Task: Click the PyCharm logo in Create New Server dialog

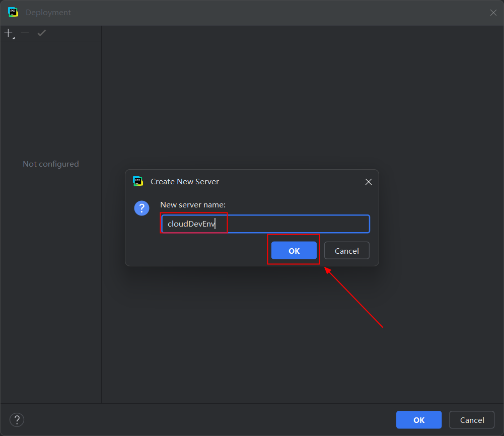Action: (137, 181)
